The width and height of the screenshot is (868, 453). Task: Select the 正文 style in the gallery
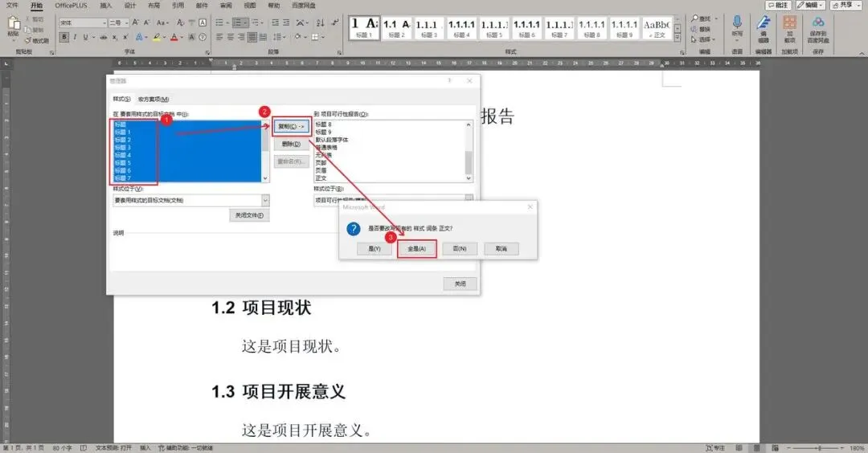point(657,27)
